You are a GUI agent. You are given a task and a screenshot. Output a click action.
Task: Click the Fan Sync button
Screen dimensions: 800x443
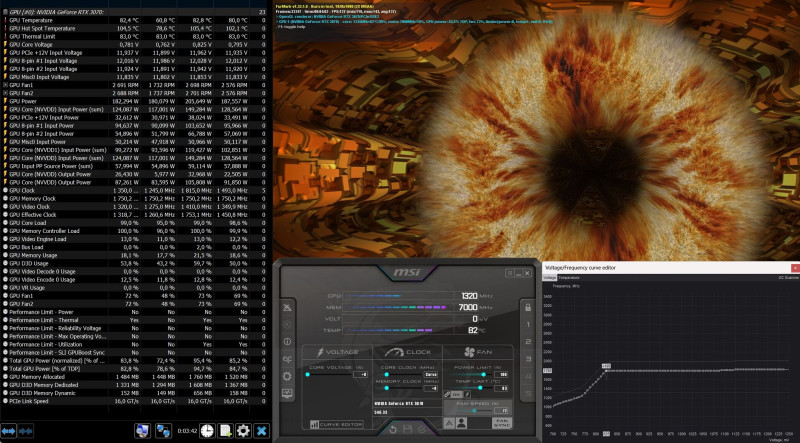point(502,423)
